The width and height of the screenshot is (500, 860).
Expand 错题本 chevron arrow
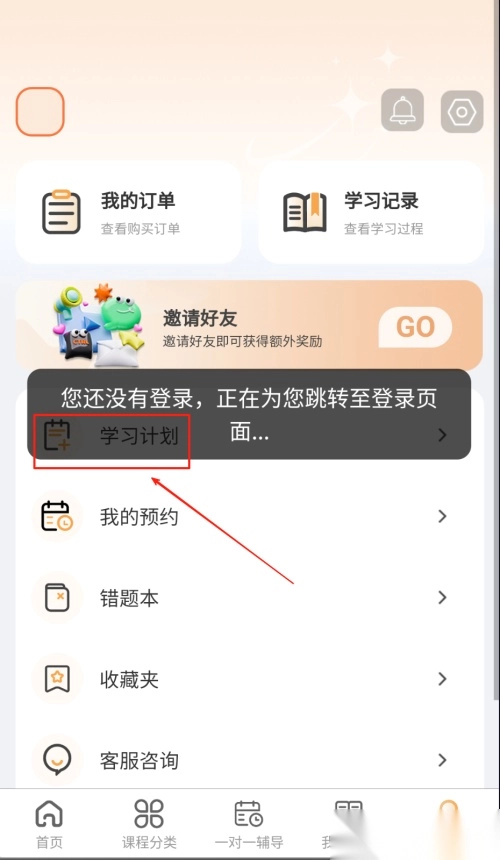coord(442,597)
